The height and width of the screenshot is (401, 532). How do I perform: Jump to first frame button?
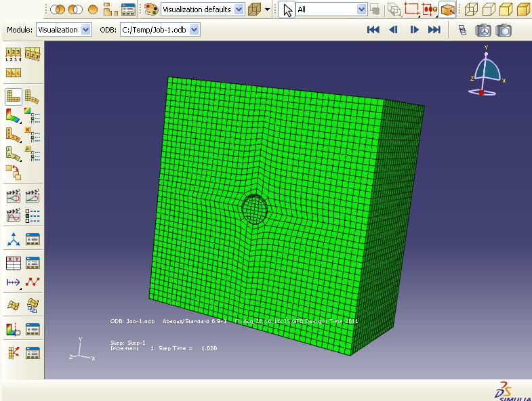point(373,30)
